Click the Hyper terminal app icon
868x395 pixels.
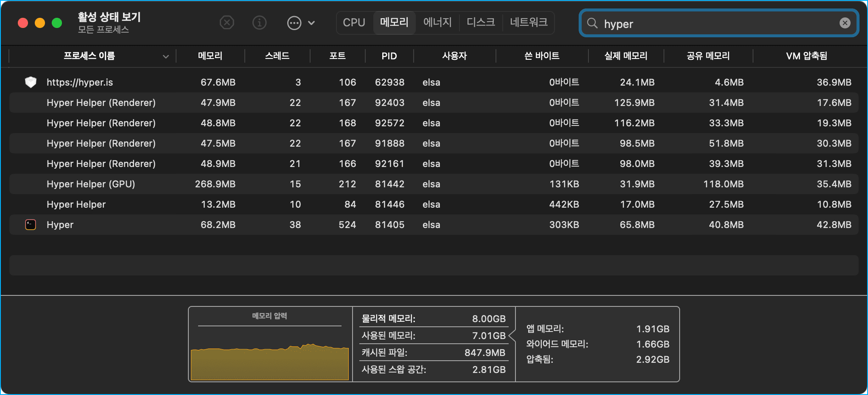tap(31, 225)
